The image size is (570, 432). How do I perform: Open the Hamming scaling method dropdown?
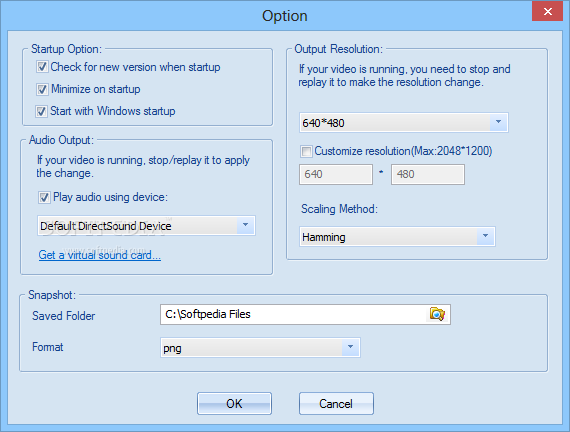click(397, 237)
